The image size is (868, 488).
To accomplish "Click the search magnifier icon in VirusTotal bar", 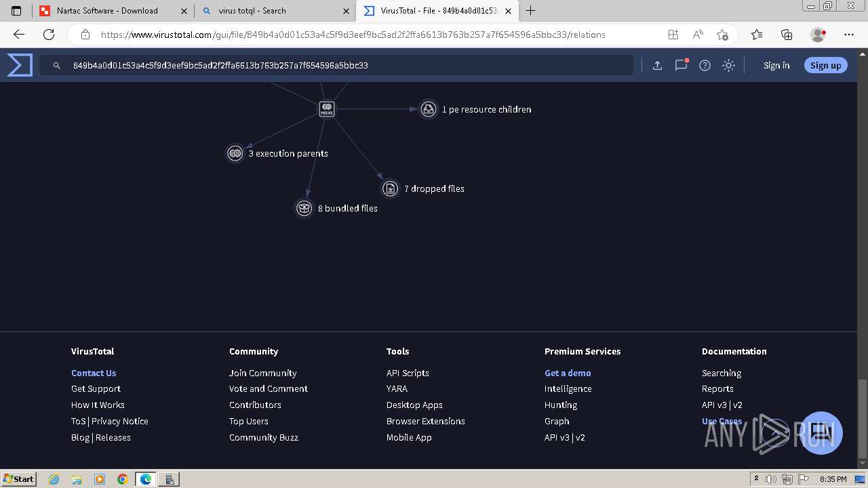I will [x=57, y=66].
